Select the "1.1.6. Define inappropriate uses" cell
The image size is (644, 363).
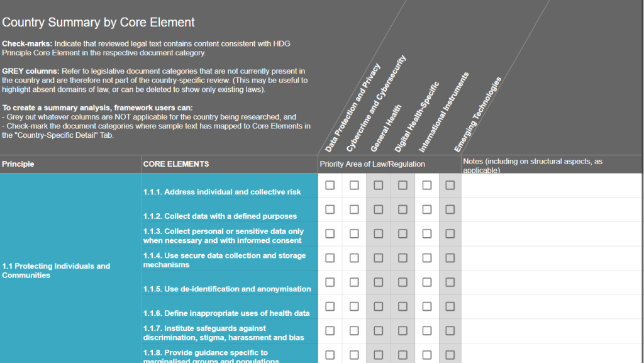coord(229,313)
